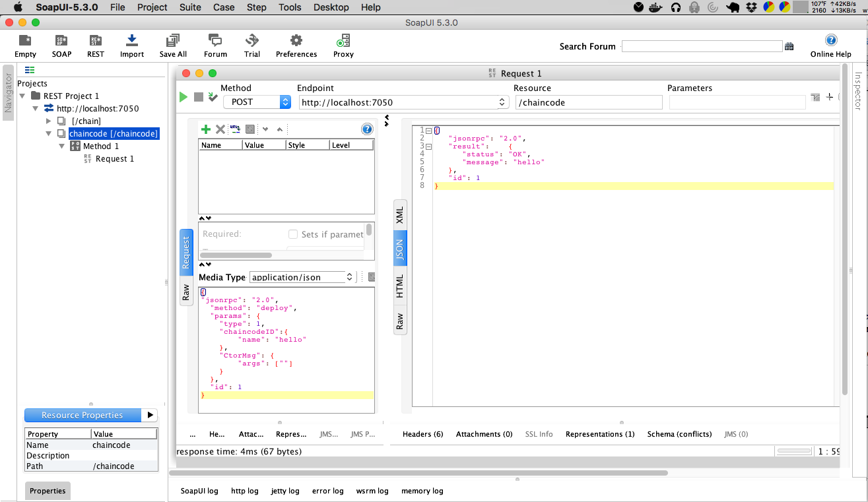The height and width of the screenshot is (502, 868).
Task: Collapse JSON result block at line 3
Action: [x=428, y=146]
